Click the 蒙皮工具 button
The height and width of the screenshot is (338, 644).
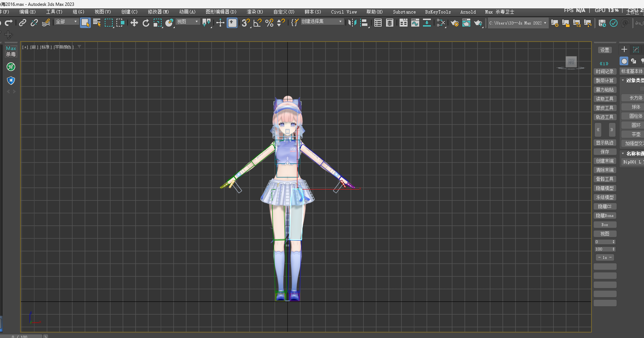tap(605, 108)
